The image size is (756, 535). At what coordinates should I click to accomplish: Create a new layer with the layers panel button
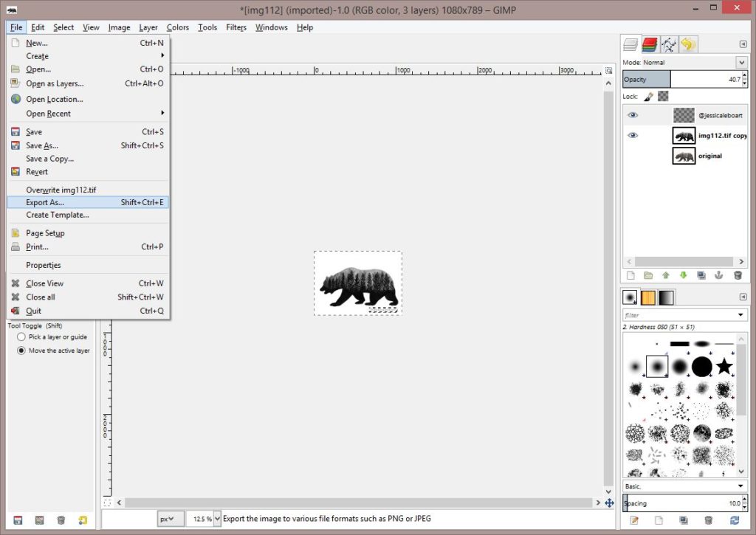(x=630, y=275)
